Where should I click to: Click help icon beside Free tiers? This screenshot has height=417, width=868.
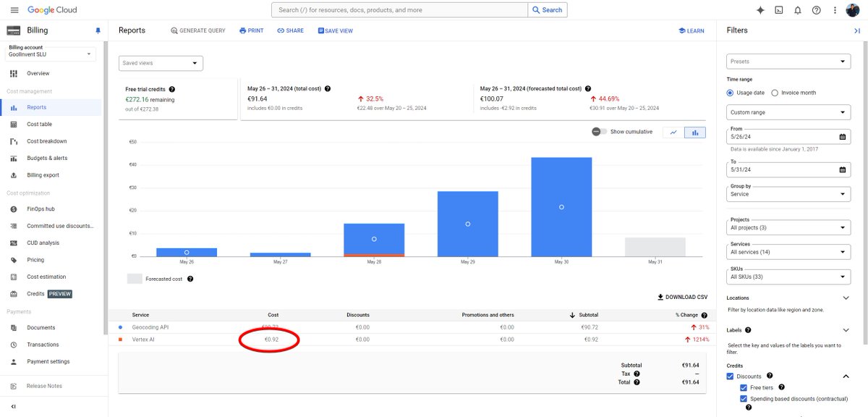(781, 387)
